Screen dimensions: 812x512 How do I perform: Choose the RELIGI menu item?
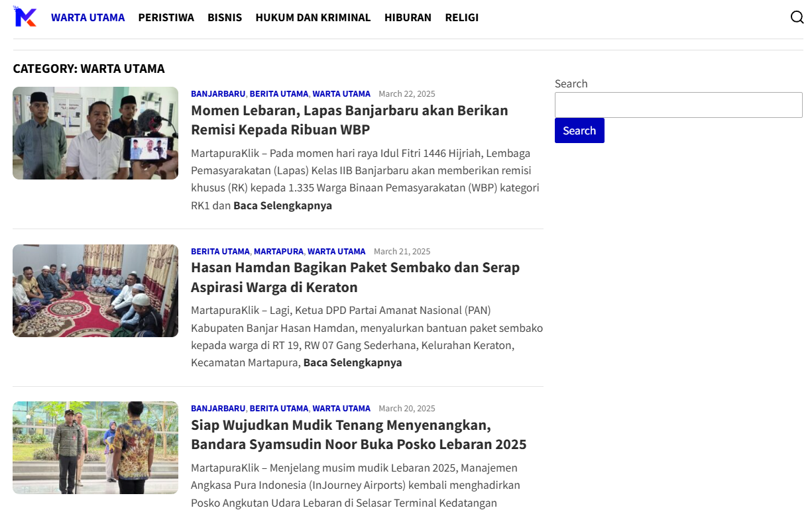point(462,17)
